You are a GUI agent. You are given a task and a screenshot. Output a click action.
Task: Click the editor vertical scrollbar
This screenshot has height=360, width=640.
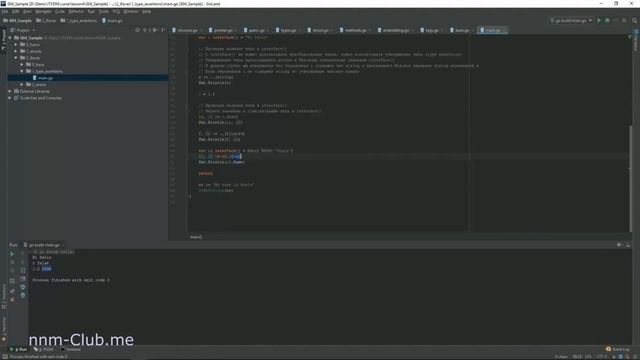coord(630,178)
